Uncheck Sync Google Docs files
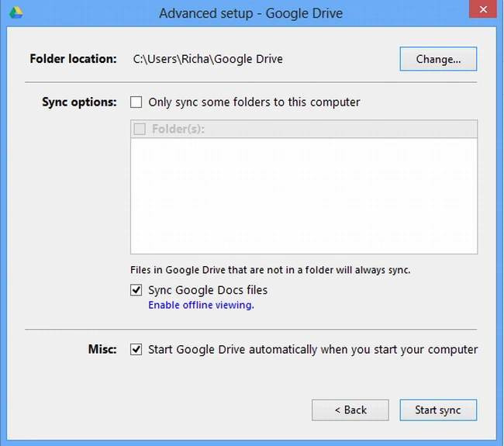Viewport: 504px width, 446px height. [136, 290]
